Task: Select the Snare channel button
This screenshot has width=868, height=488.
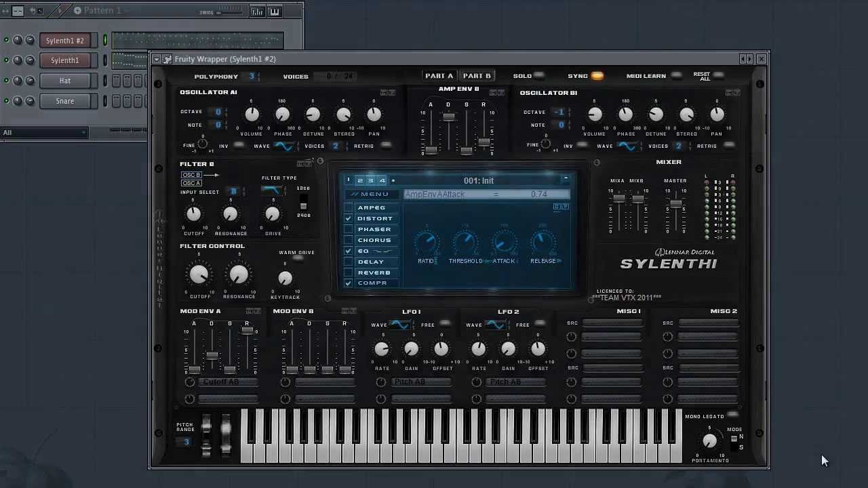Action: (x=65, y=101)
